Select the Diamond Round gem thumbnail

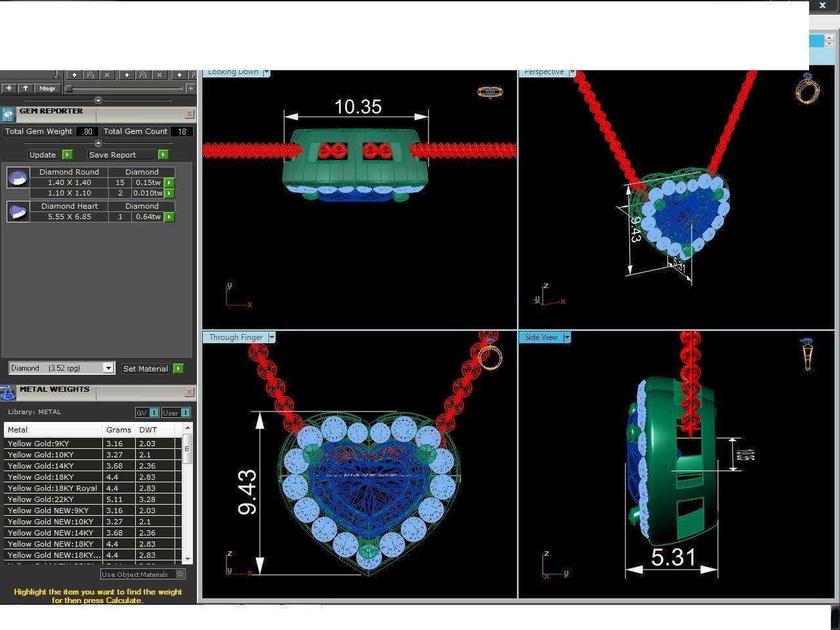(18, 177)
